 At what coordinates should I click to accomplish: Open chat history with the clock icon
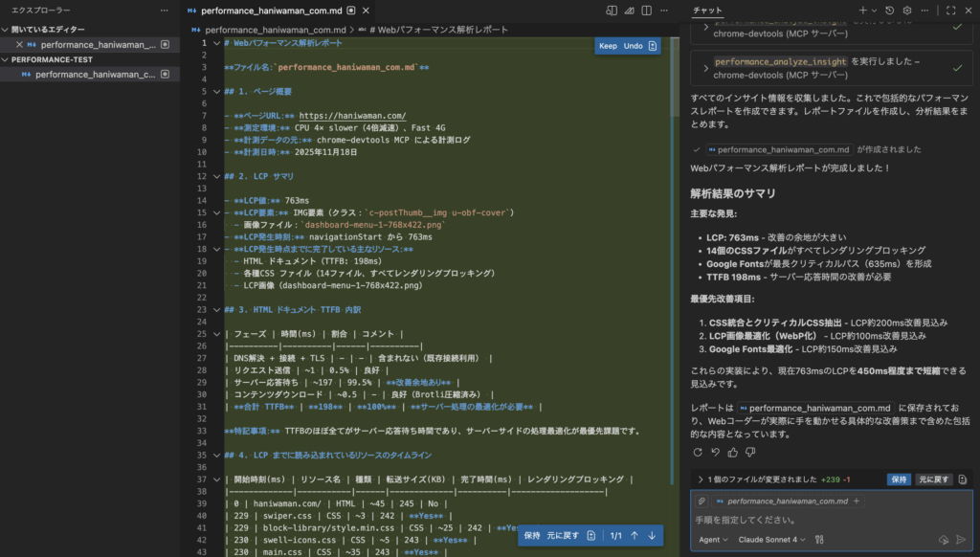890,11
